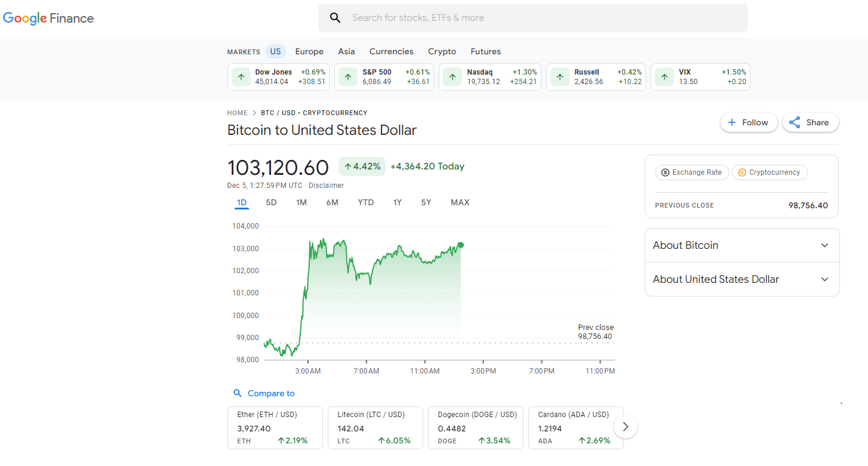Click the Nasdaq up-arrow icon
This screenshot has width=868, height=466.
[453, 77]
